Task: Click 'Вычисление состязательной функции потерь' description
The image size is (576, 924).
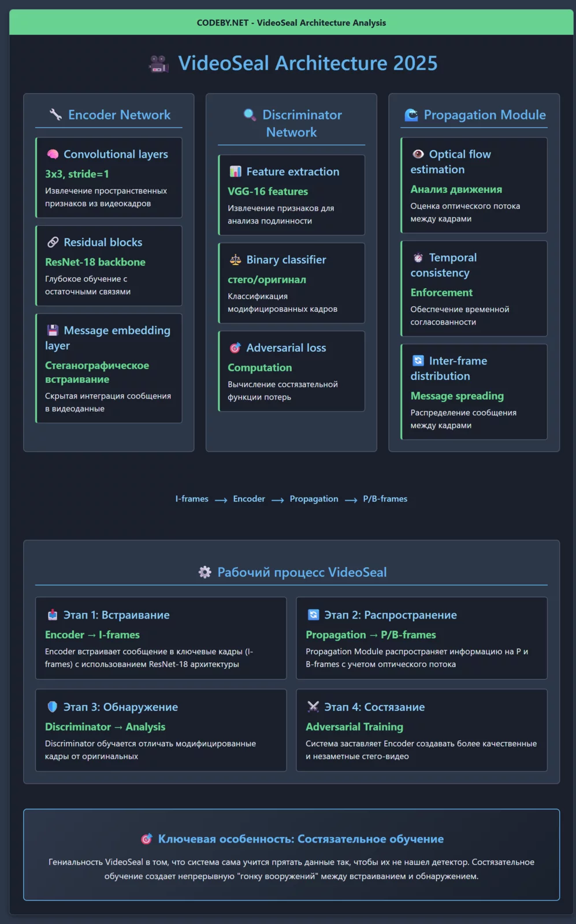Action: pyautogui.click(x=283, y=390)
